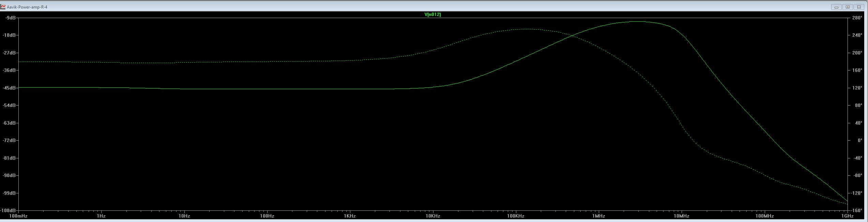
Task: Minimize the waveform window
Action: (x=836, y=7)
